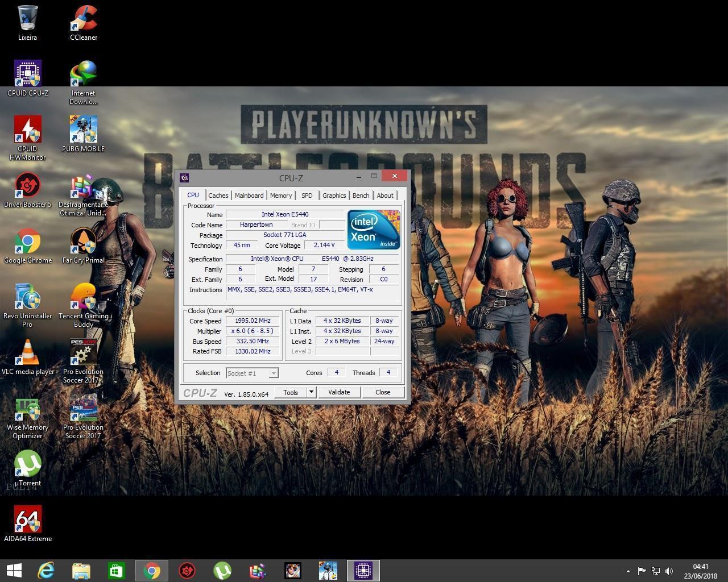The width and height of the screenshot is (728, 582).
Task: Open the Socket #1 selection dropdown
Action: (x=252, y=373)
